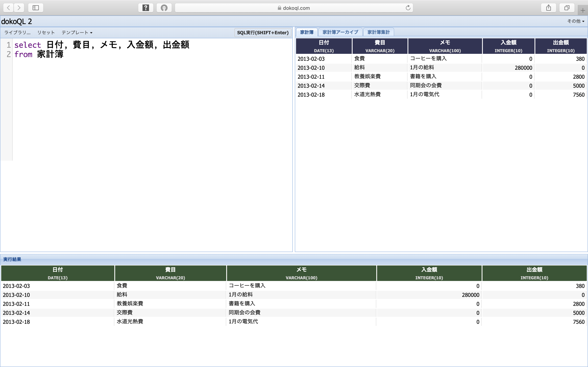Expand the テンプレート dropdown

[77, 33]
